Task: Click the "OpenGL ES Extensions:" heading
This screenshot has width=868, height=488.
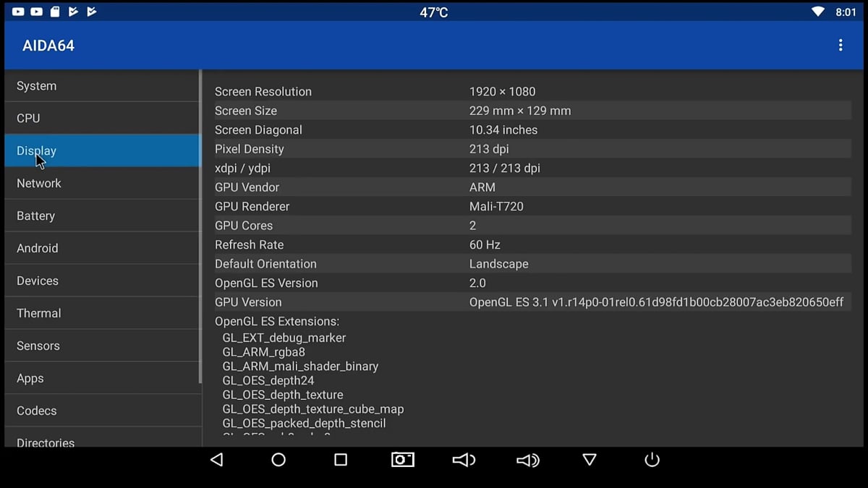Action: (277, 322)
